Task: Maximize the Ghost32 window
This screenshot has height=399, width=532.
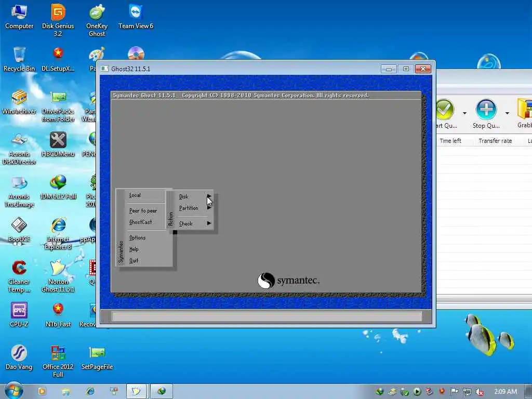Action: click(x=406, y=69)
